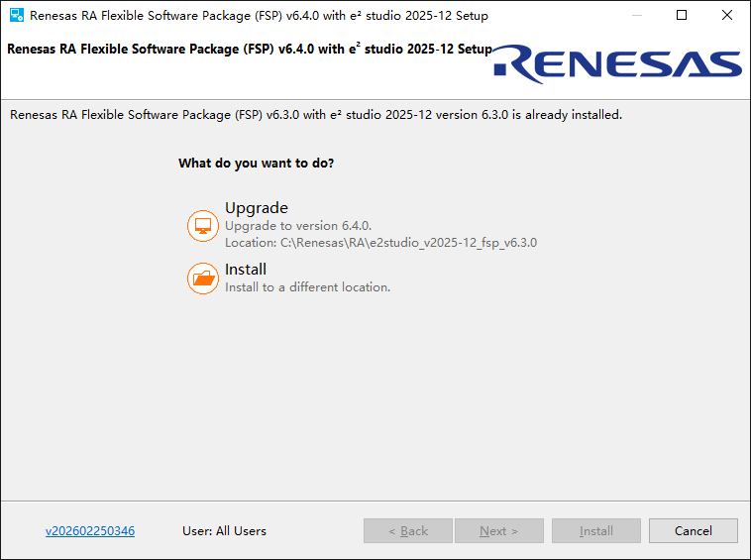Click the greyed Next button
The image size is (751, 560).
pyautogui.click(x=499, y=531)
